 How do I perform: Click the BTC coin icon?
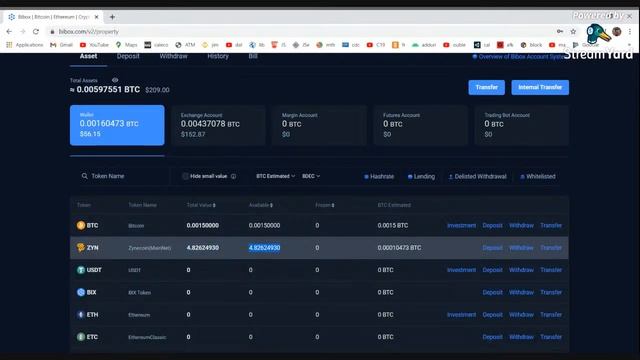tap(81, 225)
